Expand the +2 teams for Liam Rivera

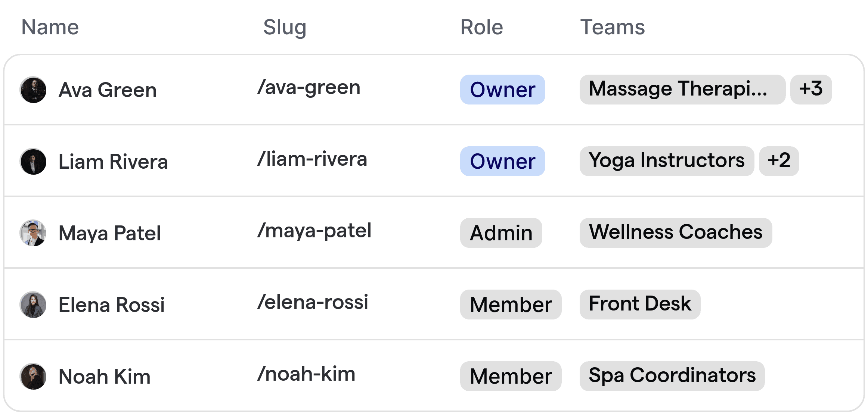[x=779, y=161]
